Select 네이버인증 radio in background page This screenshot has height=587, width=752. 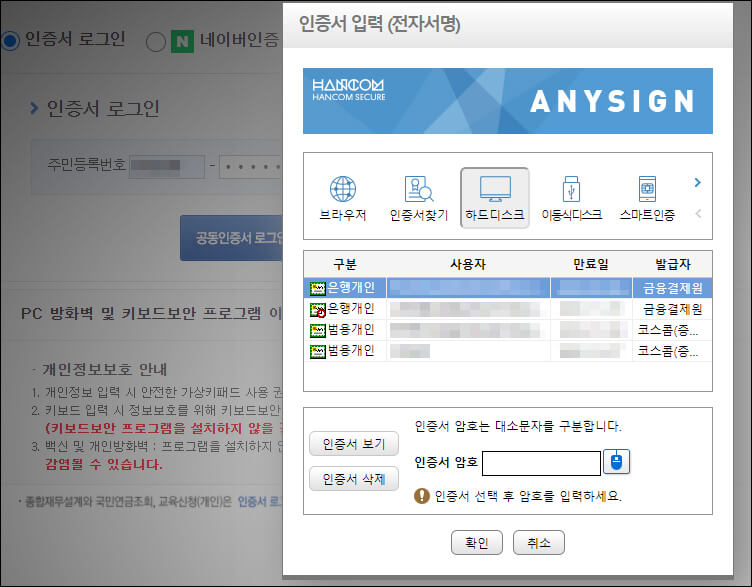156,42
